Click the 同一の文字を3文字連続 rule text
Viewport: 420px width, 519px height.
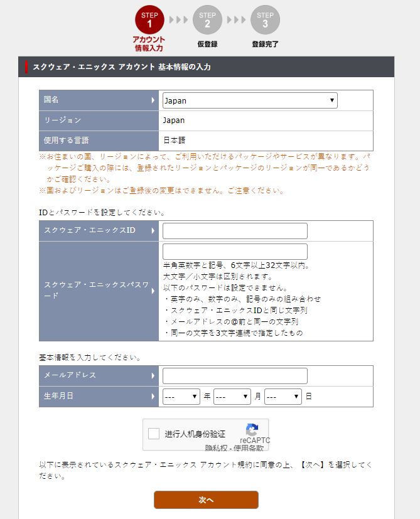click(233, 333)
